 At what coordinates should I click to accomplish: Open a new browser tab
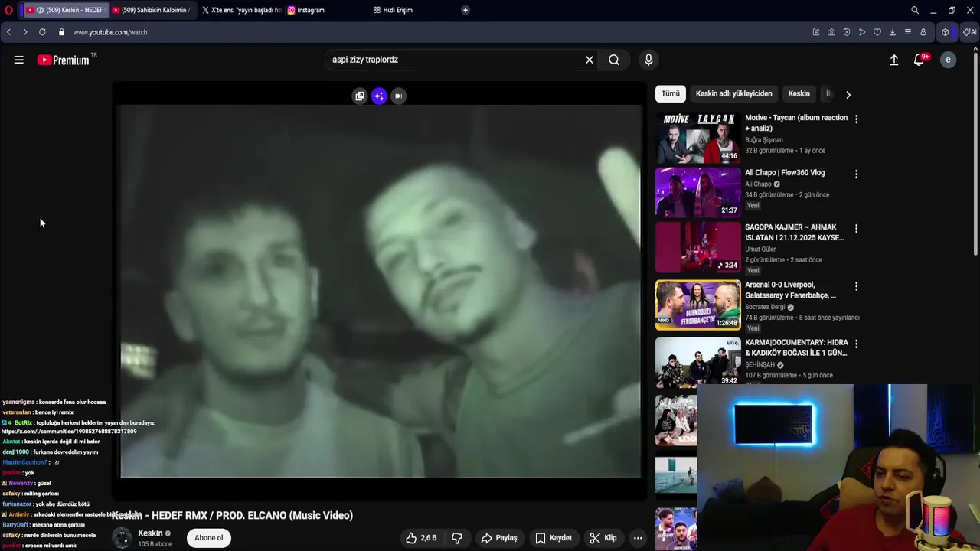click(465, 10)
